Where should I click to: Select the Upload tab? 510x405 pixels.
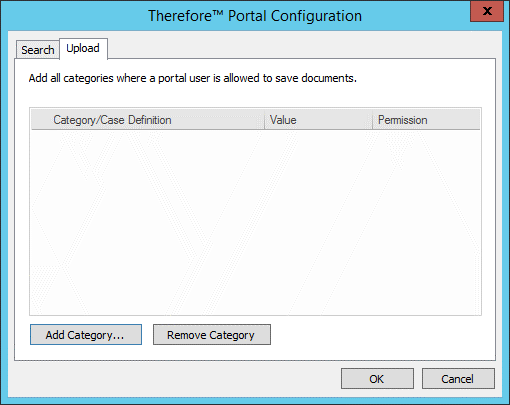(83, 49)
